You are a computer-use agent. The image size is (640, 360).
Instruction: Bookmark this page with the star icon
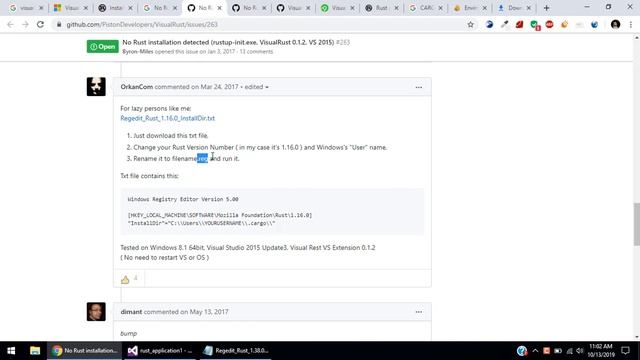471,24
